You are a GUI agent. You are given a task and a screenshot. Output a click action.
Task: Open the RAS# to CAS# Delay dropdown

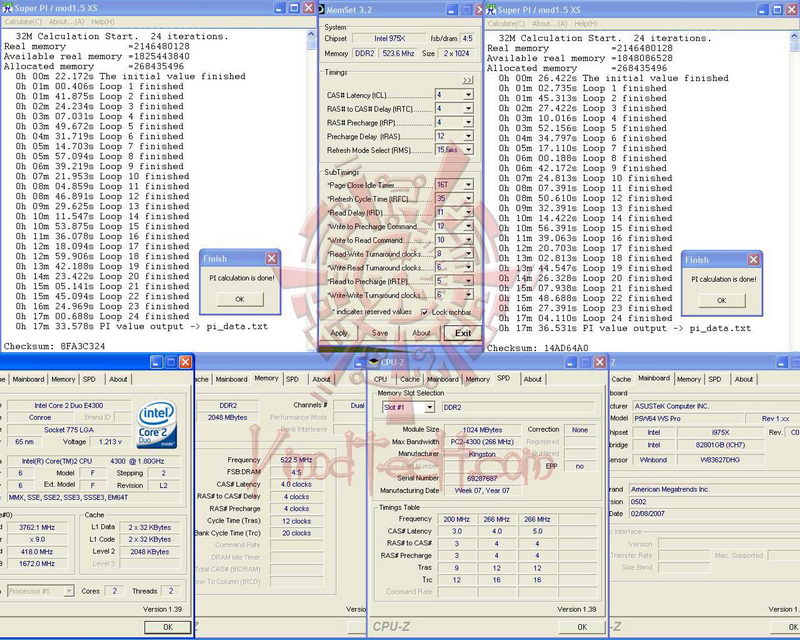click(x=468, y=109)
